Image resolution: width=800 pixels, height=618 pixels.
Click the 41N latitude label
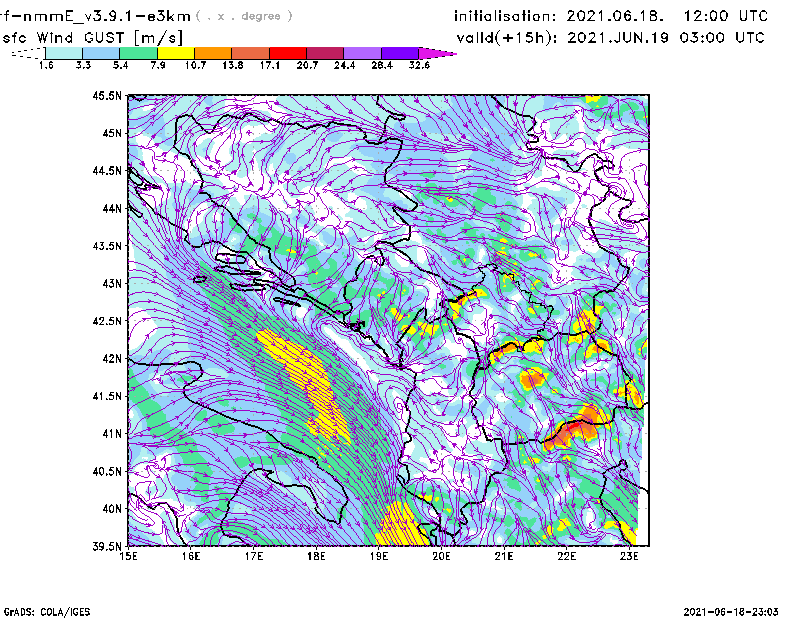point(112,434)
